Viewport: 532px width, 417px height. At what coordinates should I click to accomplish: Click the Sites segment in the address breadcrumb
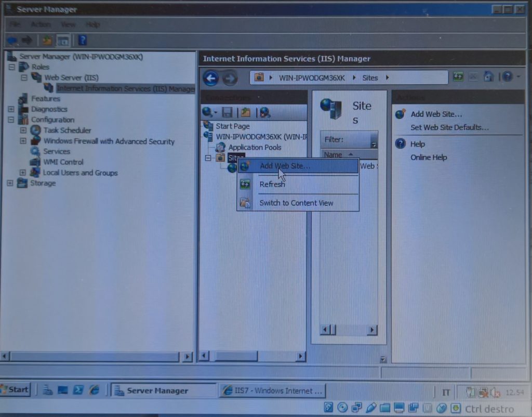coord(370,78)
